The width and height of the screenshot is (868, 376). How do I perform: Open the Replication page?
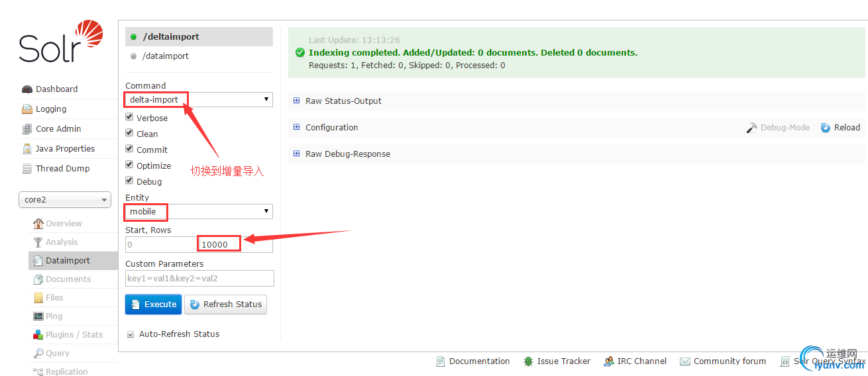[67, 371]
